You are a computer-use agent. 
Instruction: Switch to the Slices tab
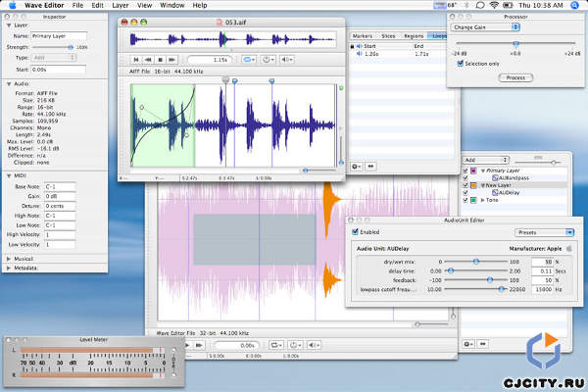click(388, 36)
